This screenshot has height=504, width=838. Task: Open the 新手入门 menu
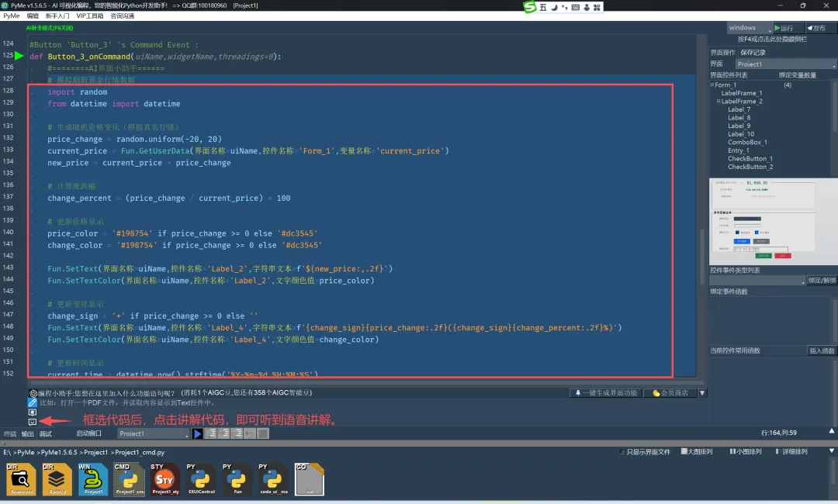(x=57, y=16)
